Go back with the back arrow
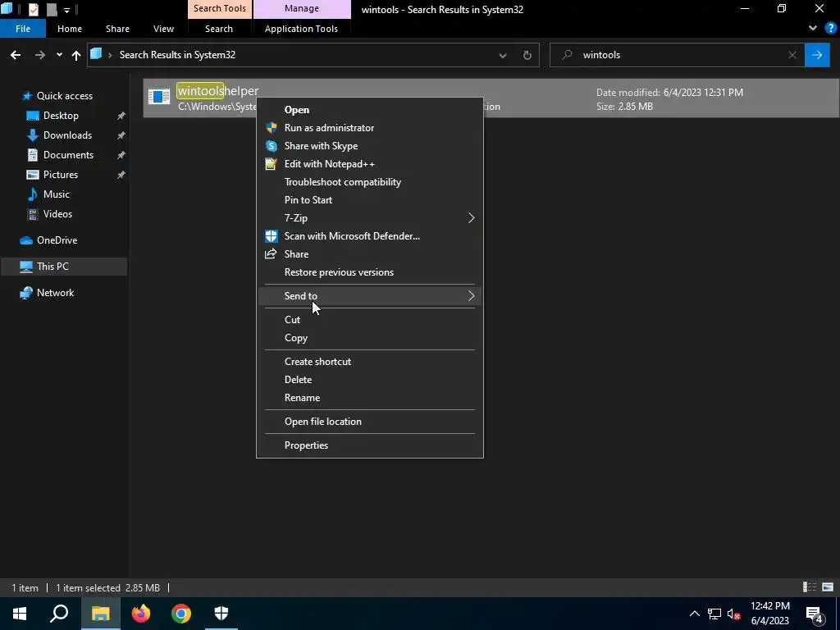The height and width of the screenshot is (630, 840). pyautogui.click(x=16, y=55)
